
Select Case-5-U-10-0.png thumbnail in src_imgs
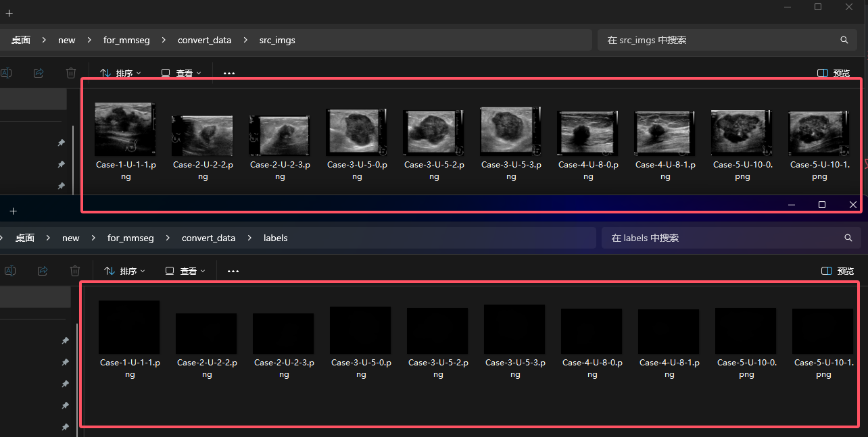pos(742,133)
